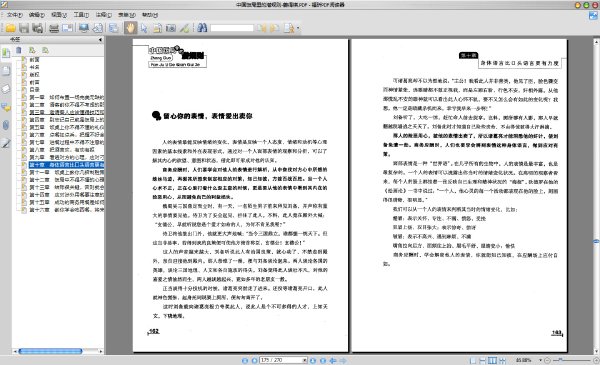Screen dimensions: 600x365
Task: Open the 编辑 (Edit) menu
Action: [x=37, y=15]
